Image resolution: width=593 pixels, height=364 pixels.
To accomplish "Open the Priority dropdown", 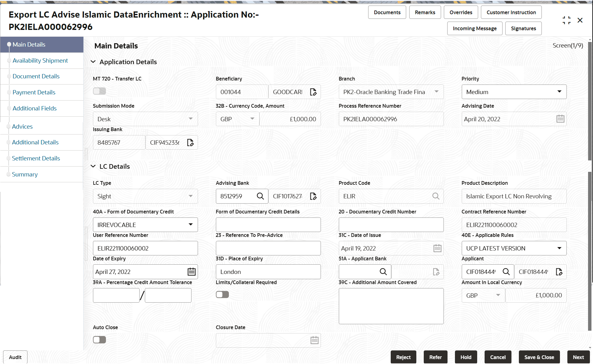I will (514, 92).
